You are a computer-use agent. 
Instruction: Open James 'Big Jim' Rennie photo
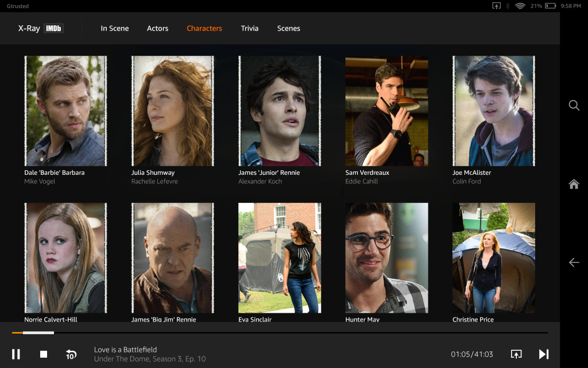[x=172, y=258]
